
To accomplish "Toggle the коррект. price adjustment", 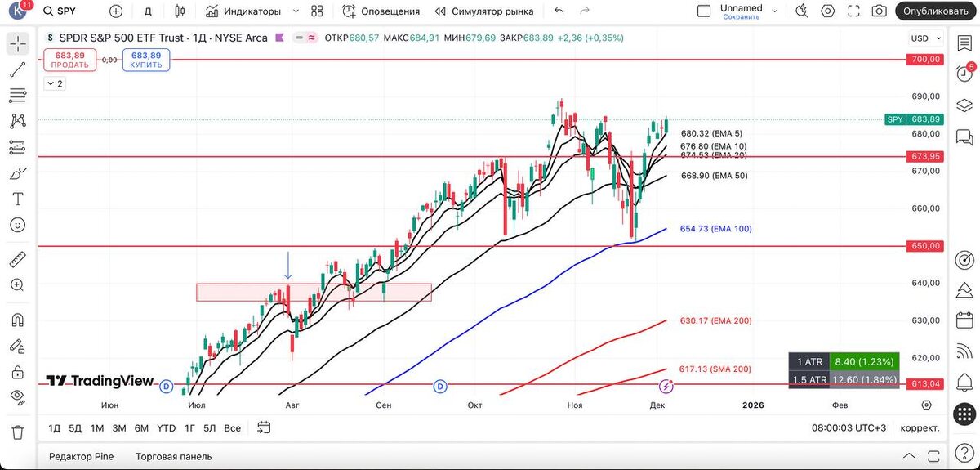I will pos(920,428).
